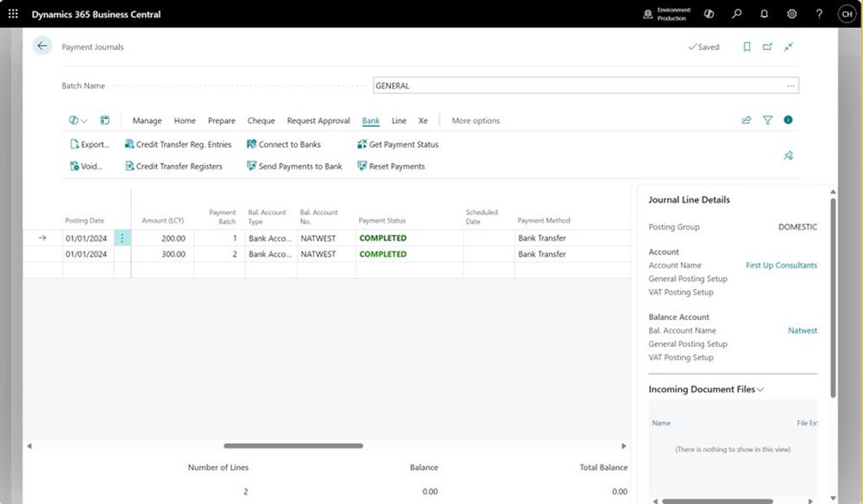Screen dimensions: 863x504
Task: Click the Amount (LCY) column header
Action: 163,221
